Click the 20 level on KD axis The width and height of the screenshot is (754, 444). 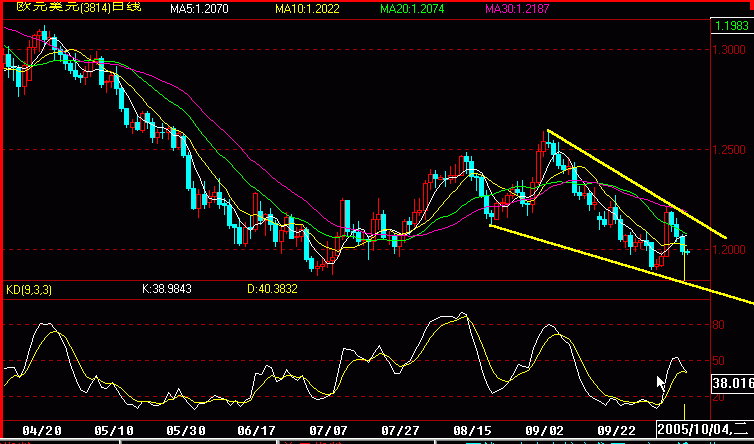click(718, 397)
